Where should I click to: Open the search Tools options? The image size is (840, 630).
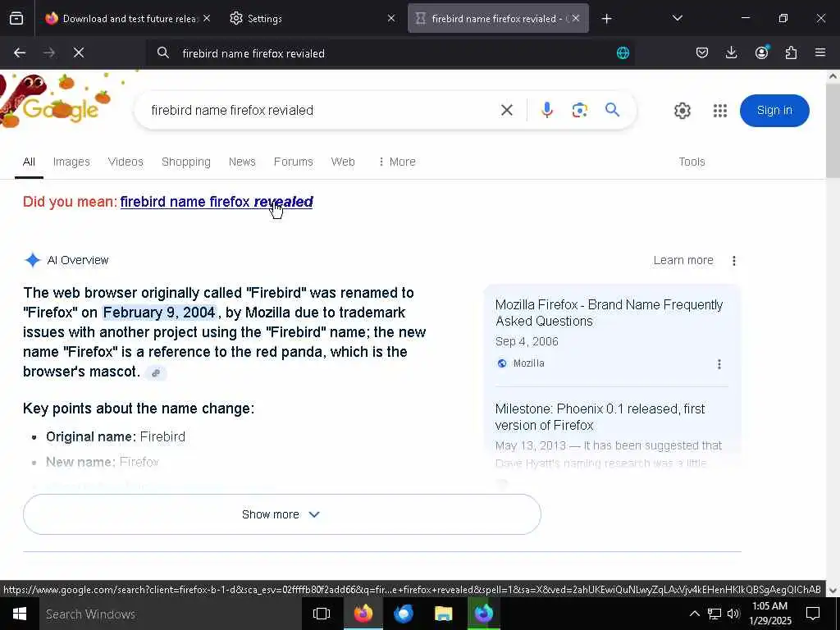click(x=692, y=162)
